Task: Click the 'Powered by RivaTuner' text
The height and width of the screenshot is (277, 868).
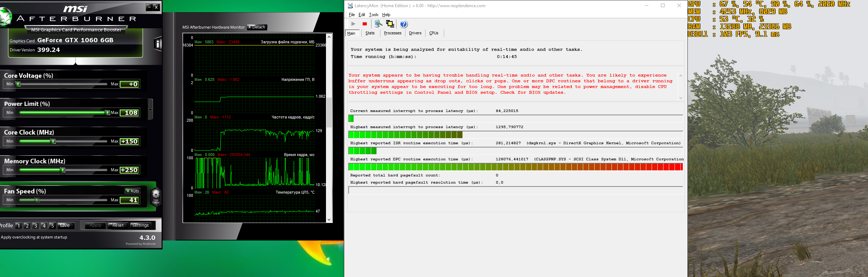Action: [x=141, y=244]
